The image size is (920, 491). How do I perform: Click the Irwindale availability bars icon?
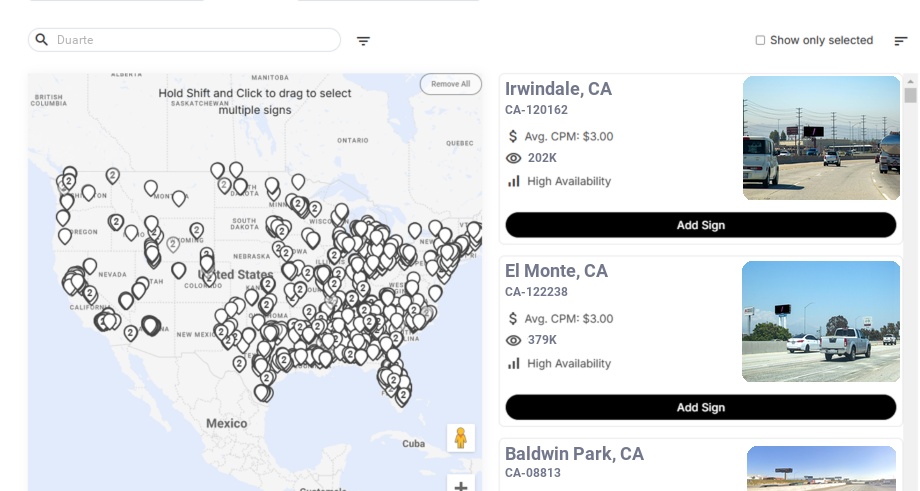click(x=514, y=181)
